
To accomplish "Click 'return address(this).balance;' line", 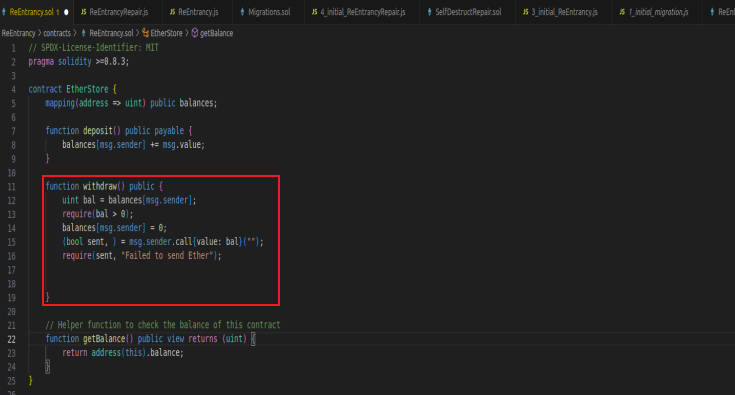I will click(123, 353).
